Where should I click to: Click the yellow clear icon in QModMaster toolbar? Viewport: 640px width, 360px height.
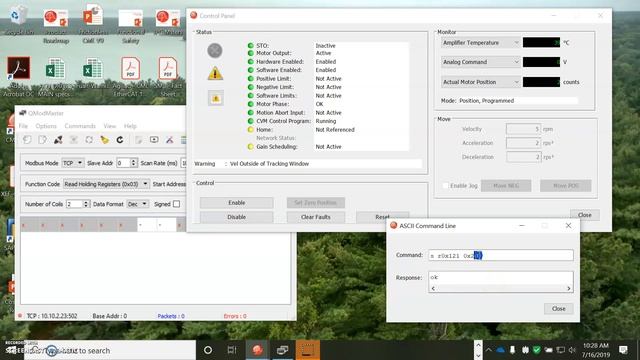tap(104, 140)
